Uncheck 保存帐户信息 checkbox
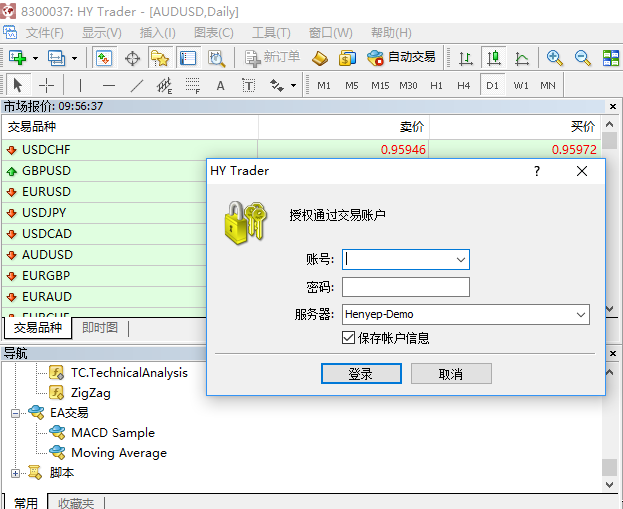The image size is (623, 509). [x=348, y=338]
